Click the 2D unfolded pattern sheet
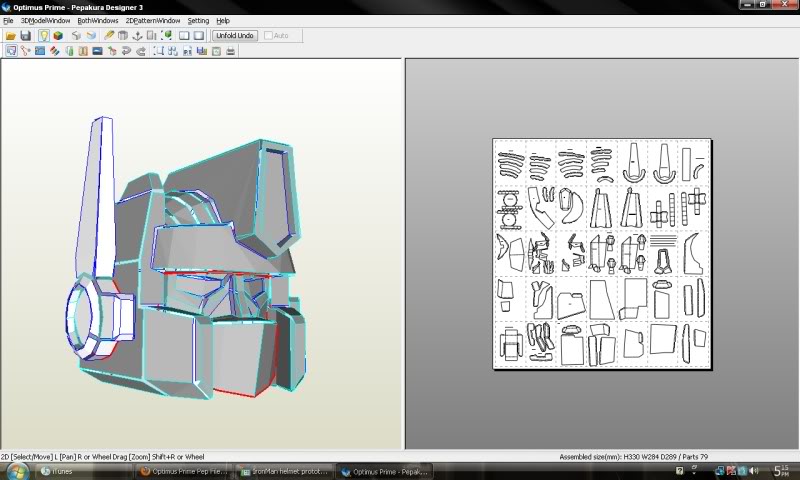 coord(601,253)
